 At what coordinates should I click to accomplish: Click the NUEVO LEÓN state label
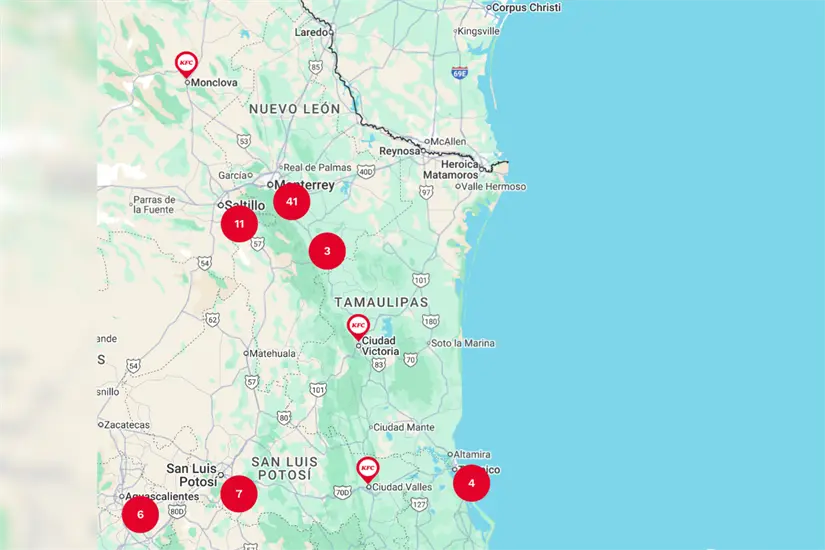pos(295,108)
